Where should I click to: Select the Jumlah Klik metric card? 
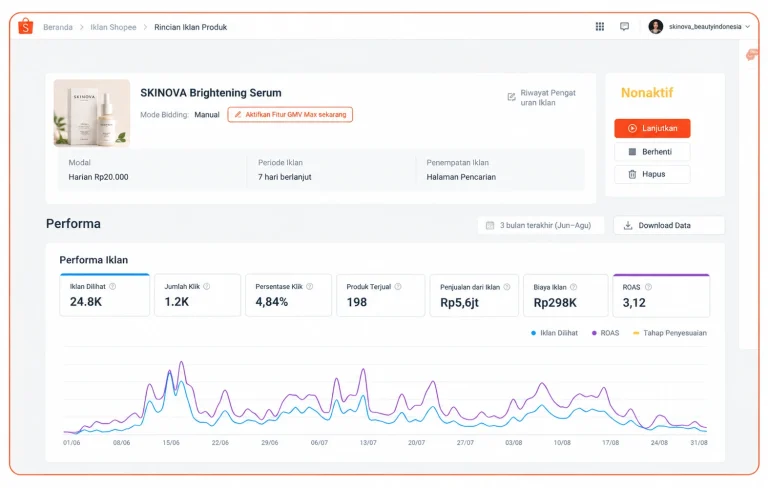[197, 295]
